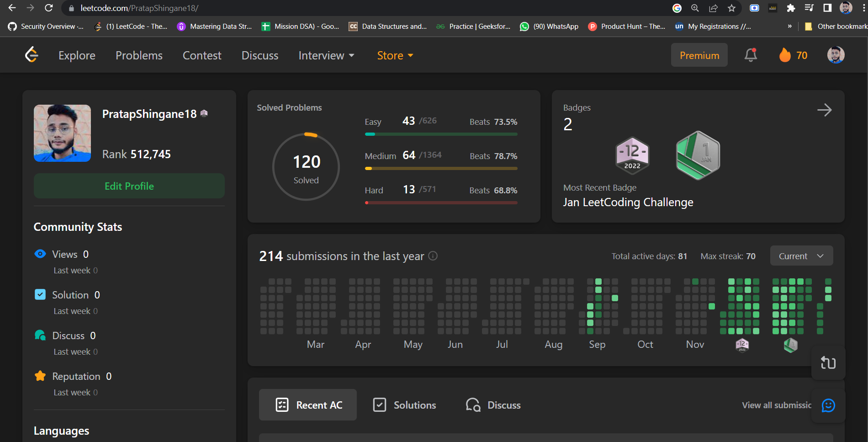The width and height of the screenshot is (868, 442).
Task: Reload the page with refresh icon
Action: [49, 8]
